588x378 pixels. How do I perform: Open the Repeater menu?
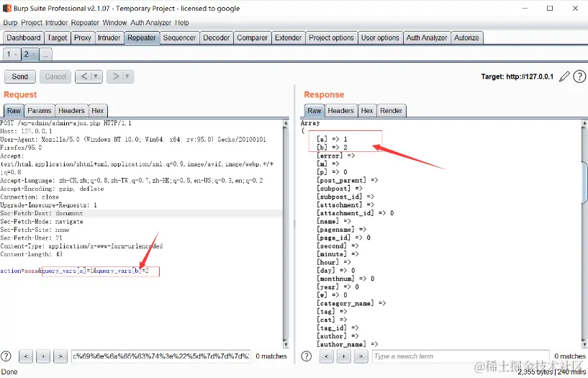[85, 22]
